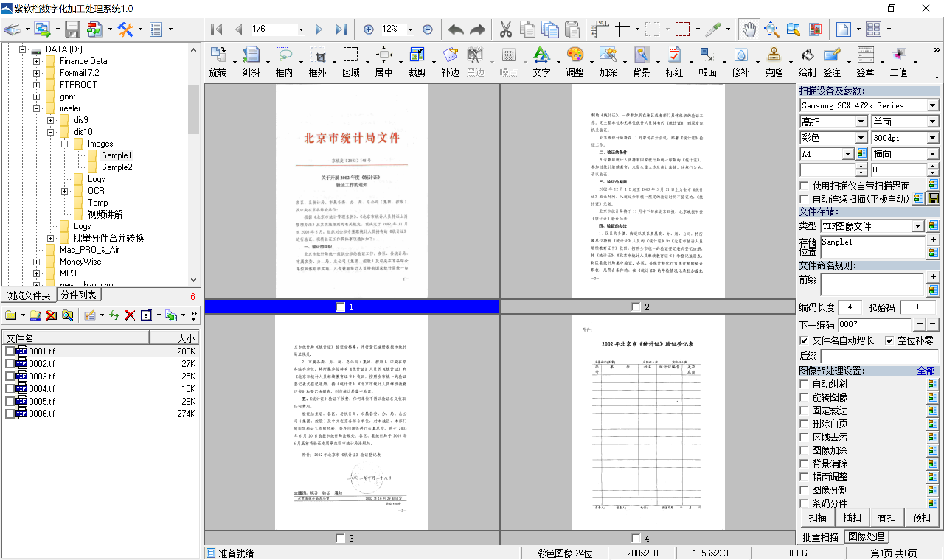The image size is (944, 560).
Task: Switch to the 分件列表 tab
Action: pos(79,295)
